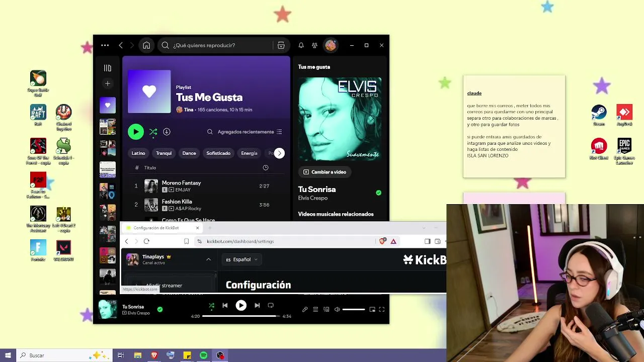Create a new playlist with plus icon

[108, 83]
